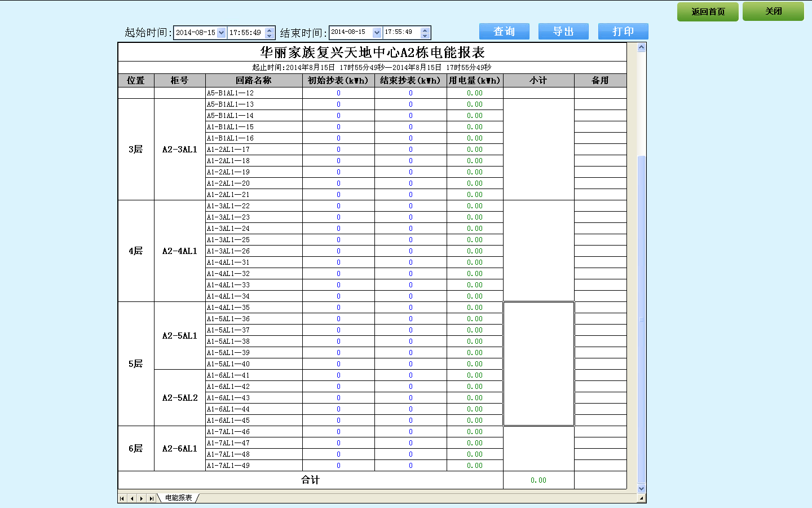Viewport: 812px width, 508px height.
Task: Select cell A1-7AL1—49
Action: (254, 466)
